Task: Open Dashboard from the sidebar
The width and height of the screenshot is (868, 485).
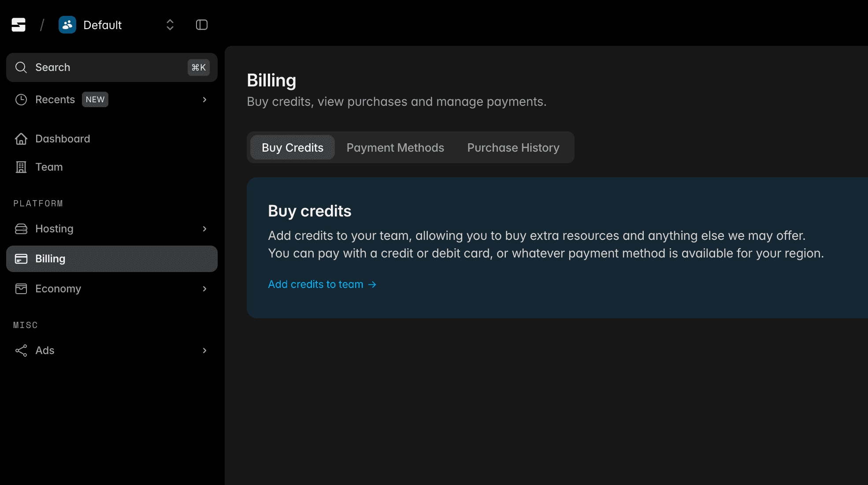Action: point(63,138)
